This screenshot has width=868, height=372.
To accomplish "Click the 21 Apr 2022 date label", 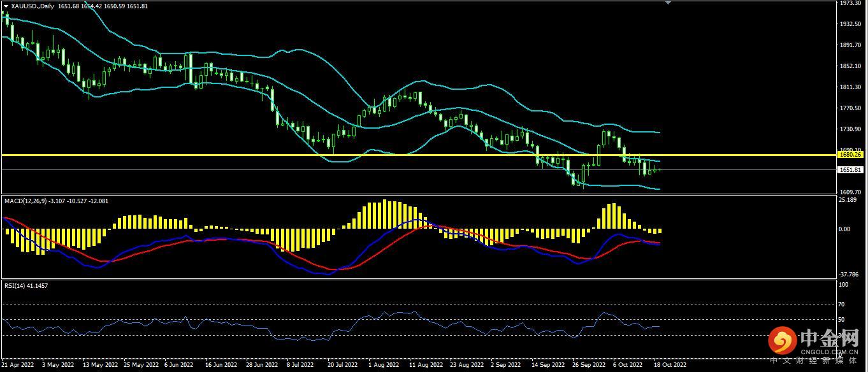I will [x=18, y=365].
